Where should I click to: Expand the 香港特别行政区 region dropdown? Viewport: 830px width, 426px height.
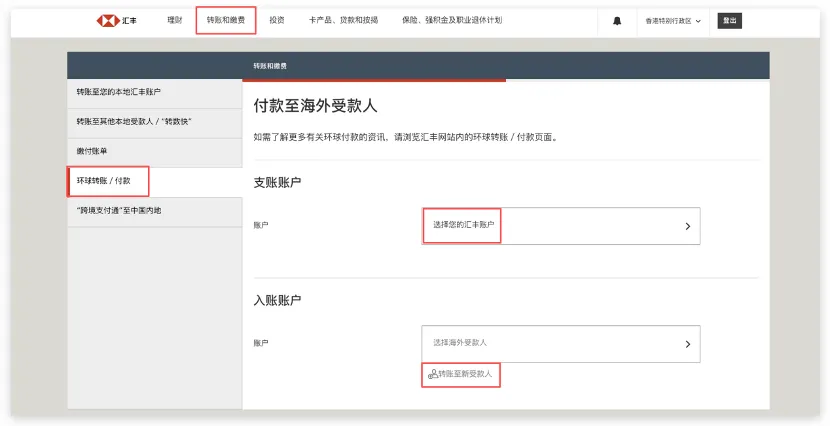pyautogui.click(x=673, y=21)
